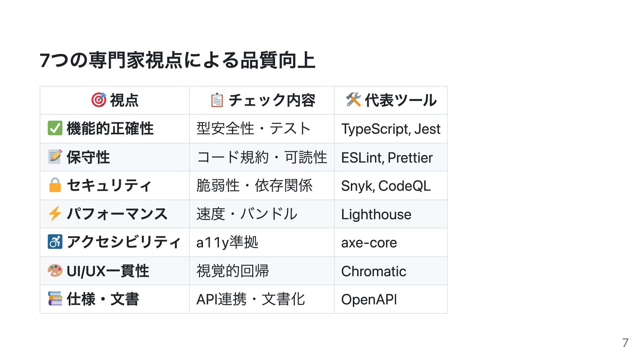The height and width of the screenshot is (362, 644).
Task: Click the hammer and wrench icon
Action: [353, 100]
